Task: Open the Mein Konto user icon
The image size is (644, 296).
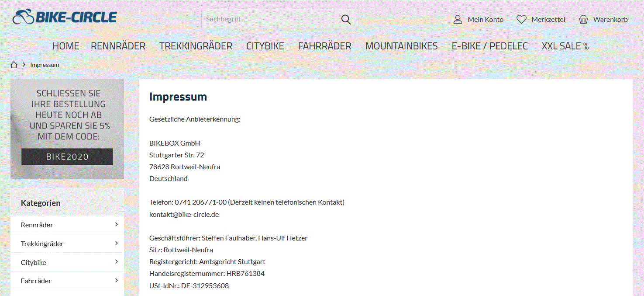Action: pyautogui.click(x=458, y=19)
